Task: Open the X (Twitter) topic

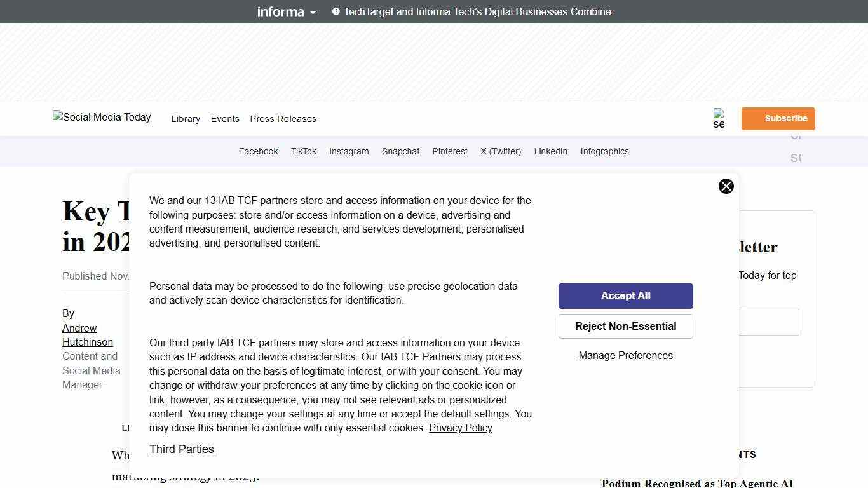Action: [500, 151]
